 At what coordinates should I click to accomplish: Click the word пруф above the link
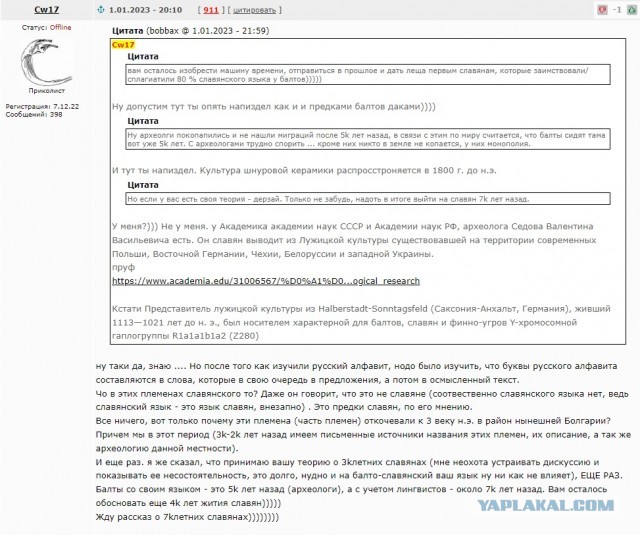click(123, 268)
